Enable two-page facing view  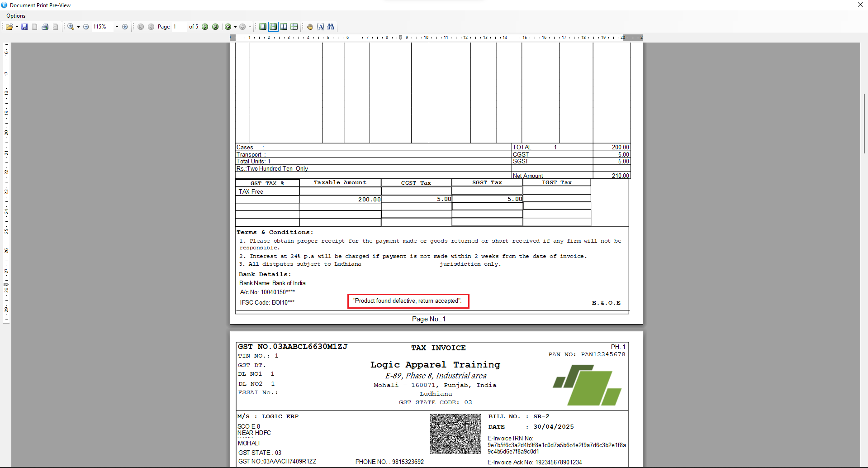pos(284,27)
